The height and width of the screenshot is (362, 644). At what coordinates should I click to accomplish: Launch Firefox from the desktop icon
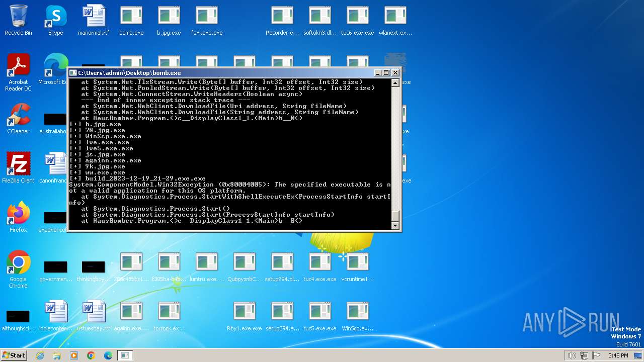click(18, 217)
